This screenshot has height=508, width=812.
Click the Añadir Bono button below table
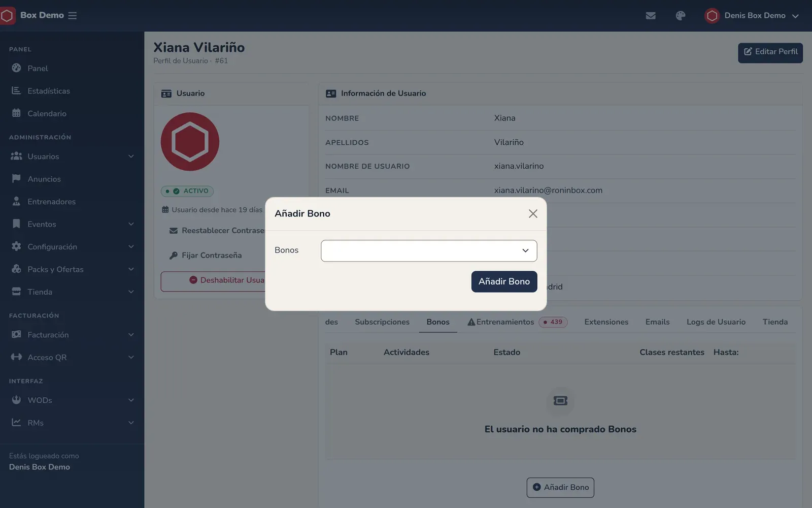pyautogui.click(x=560, y=488)
